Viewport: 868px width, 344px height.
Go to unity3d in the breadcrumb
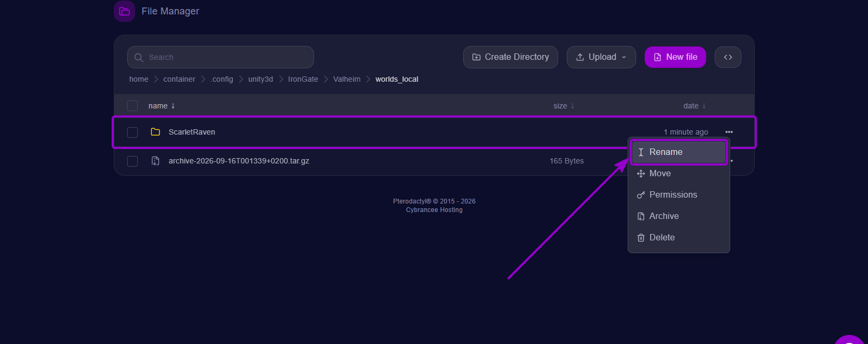tap(261, 79)
